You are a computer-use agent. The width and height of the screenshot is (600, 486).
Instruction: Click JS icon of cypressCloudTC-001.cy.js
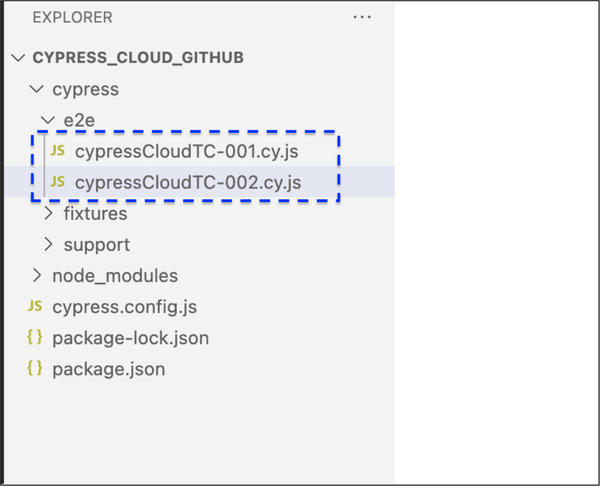point(58,151)
